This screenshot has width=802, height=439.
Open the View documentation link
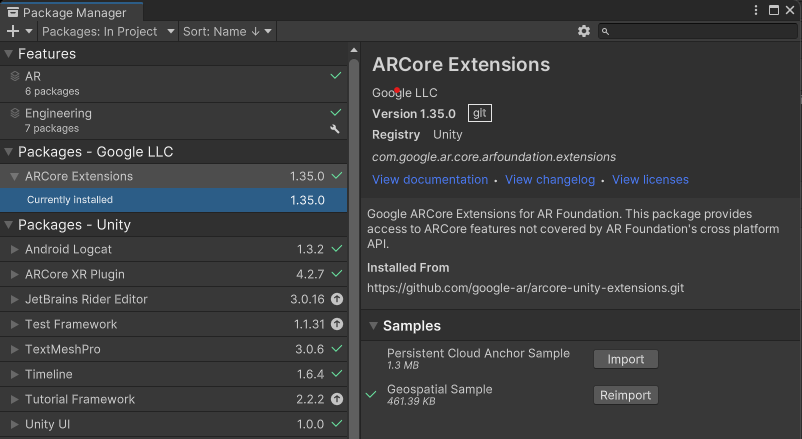tap(430, 180)
